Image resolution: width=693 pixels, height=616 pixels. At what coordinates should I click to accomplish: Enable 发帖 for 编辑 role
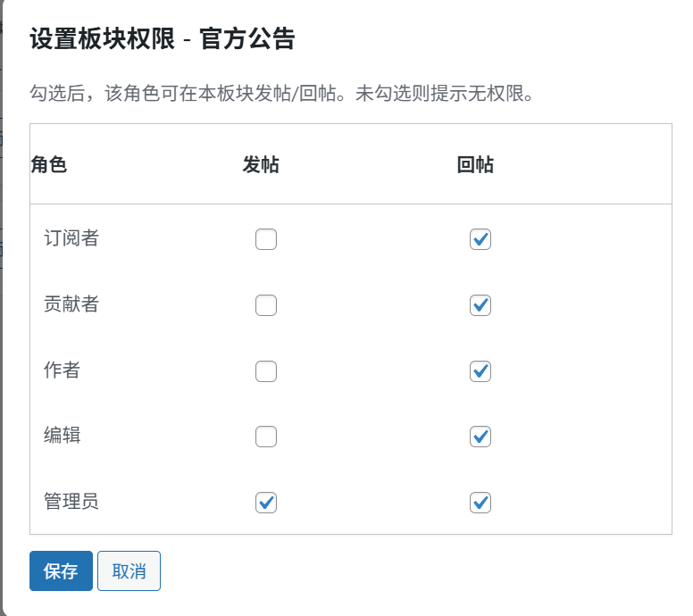[266, 437]
